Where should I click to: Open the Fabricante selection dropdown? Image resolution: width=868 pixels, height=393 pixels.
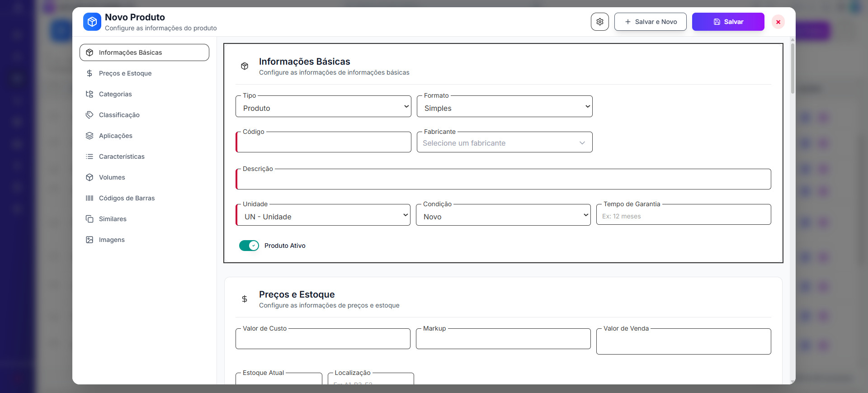[x=504, y=143]
